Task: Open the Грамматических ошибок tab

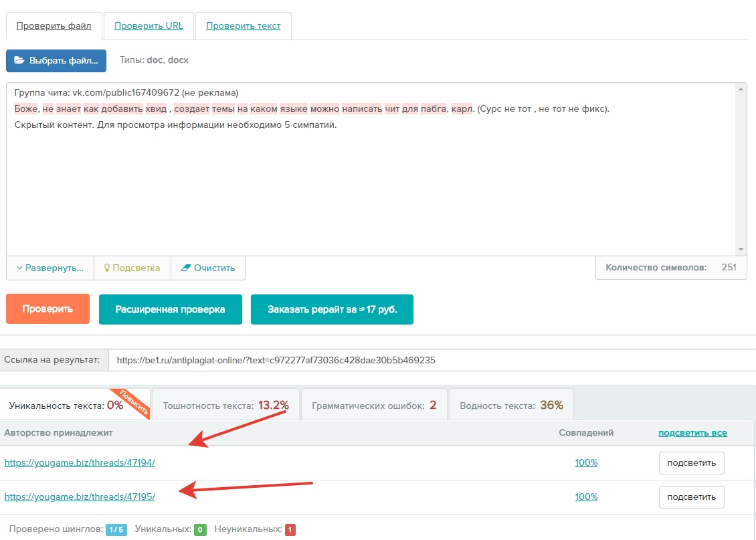Action: tap(374, 405)
